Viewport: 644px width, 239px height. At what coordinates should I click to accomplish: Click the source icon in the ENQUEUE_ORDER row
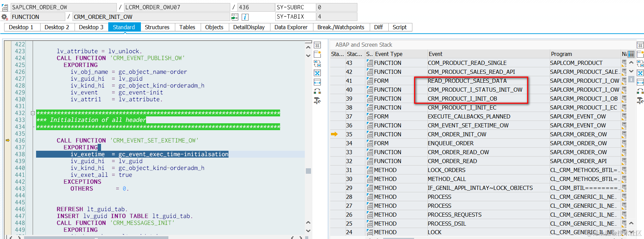click(x=370, y=143)
